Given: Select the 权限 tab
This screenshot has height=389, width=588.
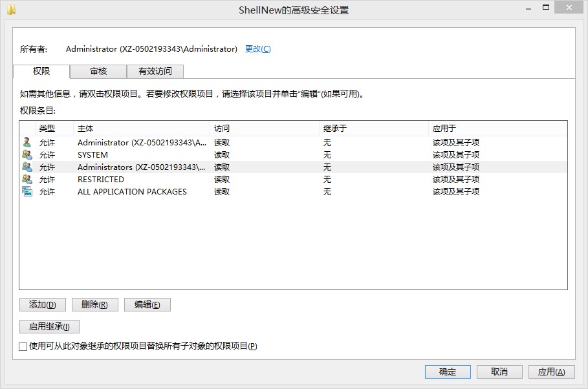Looking at the screenshot, I should click(x=41, y=71).
